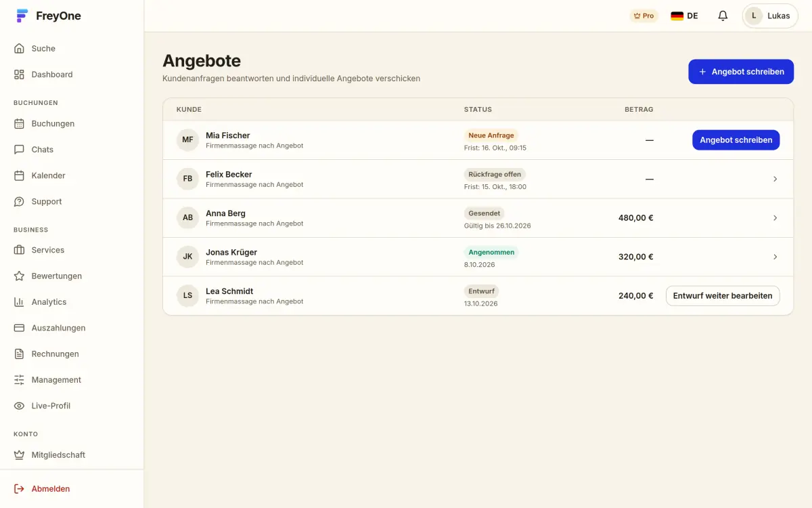Click the Dashboard grid icon
The width and height of the screenshot is (812, 508).
click(19, 75)
